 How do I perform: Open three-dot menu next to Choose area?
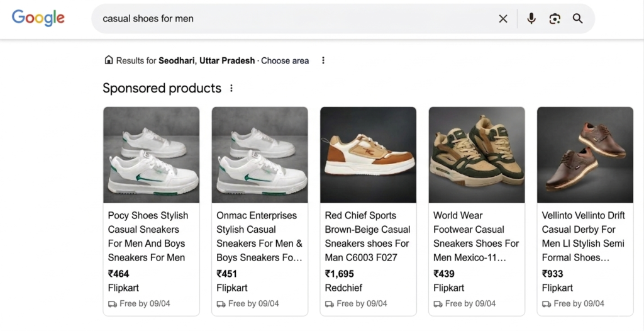click(323, 60)
